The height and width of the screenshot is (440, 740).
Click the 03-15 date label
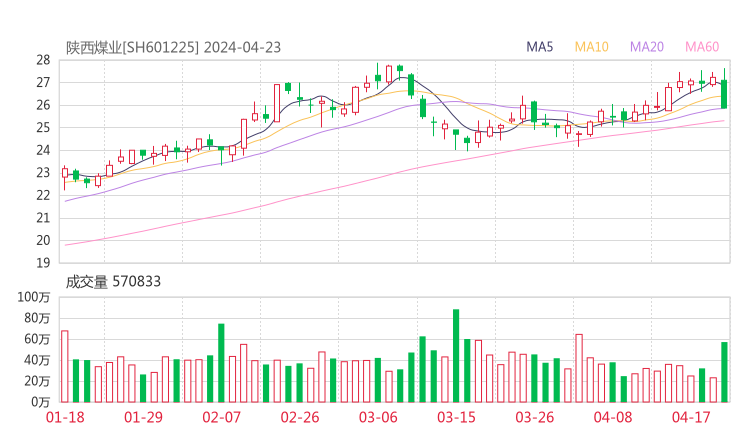pos(456,417)
